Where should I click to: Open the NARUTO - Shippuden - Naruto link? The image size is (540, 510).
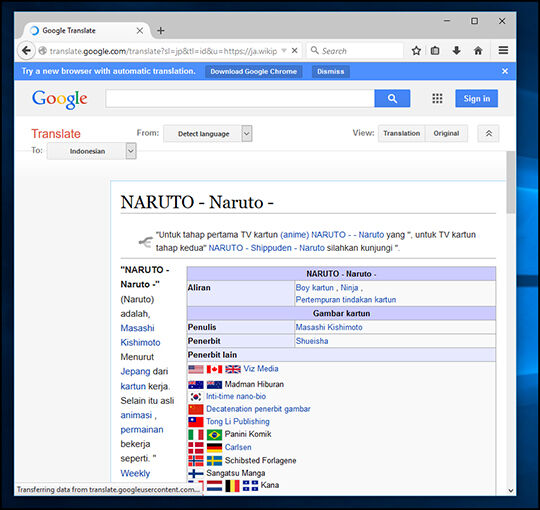tap(267, 248)
